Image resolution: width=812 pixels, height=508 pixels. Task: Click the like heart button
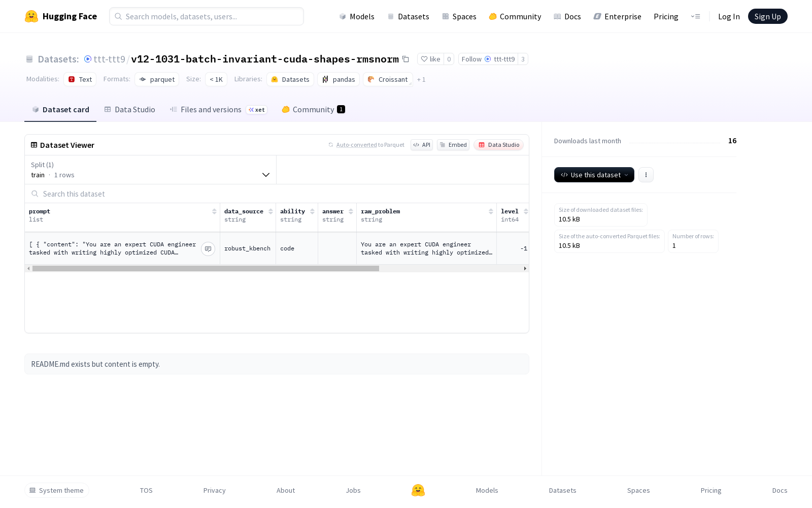(430, 59)
